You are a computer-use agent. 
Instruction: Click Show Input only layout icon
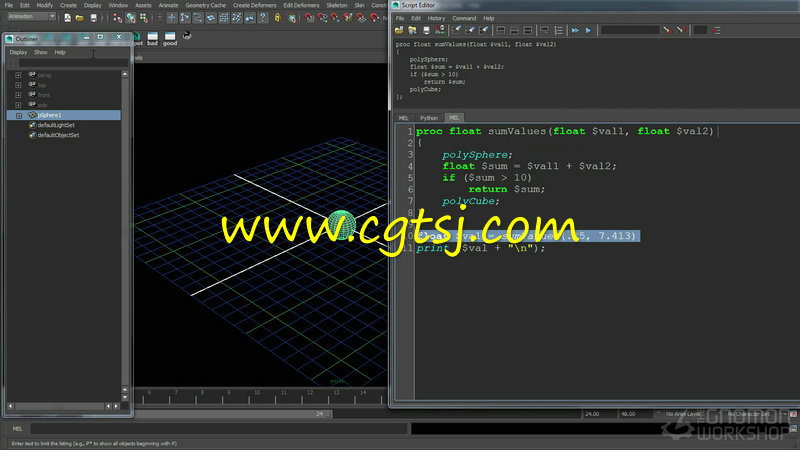(514, 31)
